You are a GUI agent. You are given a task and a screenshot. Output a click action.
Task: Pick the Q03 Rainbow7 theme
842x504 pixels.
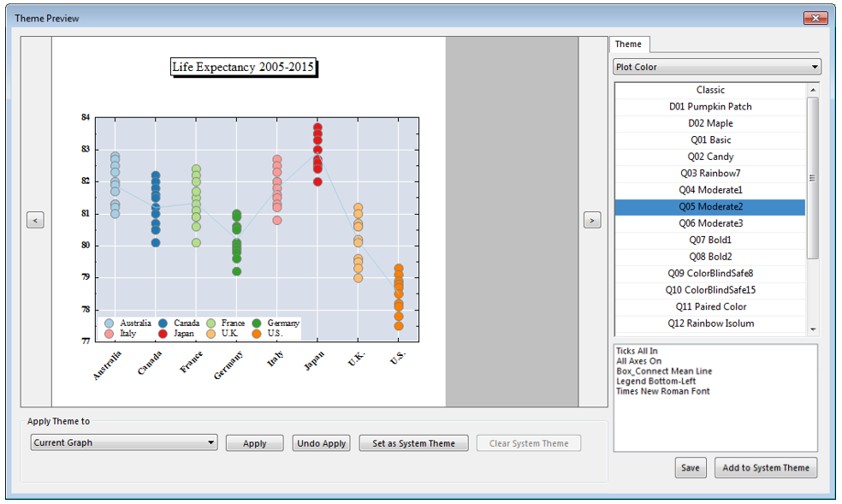pyautogui.click(x=709, y=174)
